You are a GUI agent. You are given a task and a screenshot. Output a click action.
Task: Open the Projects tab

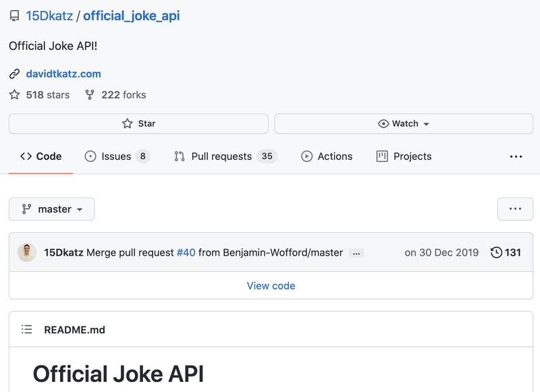[x=404, y=157]
